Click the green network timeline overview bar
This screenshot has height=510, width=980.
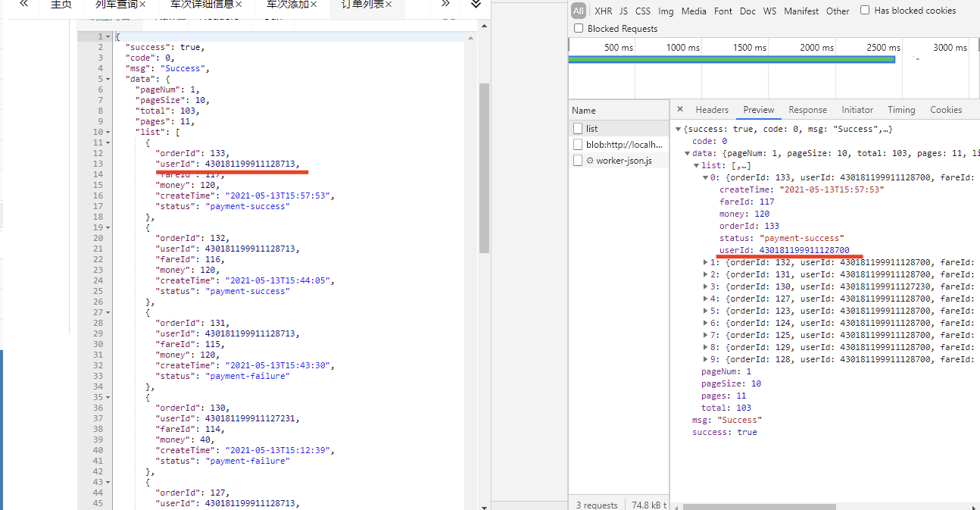pos(732,59)
